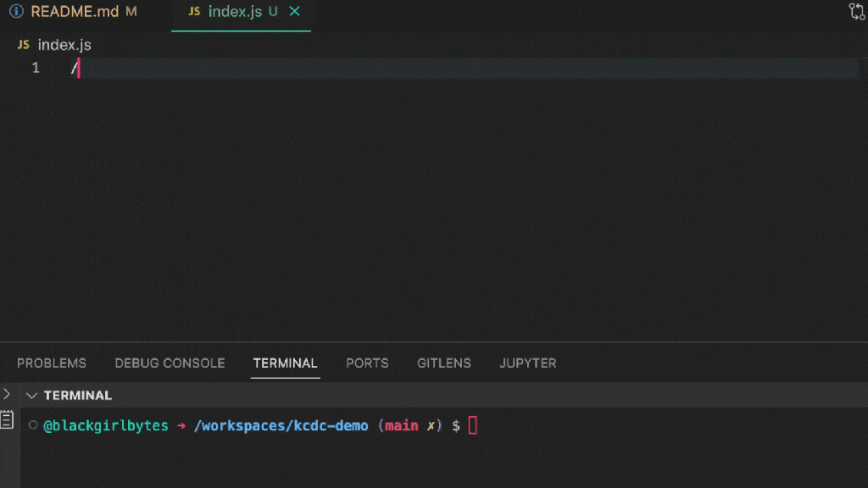Open the JUPYTER panel tab
The height and width of the screenshot is (488, 868).
click(528, 363)
